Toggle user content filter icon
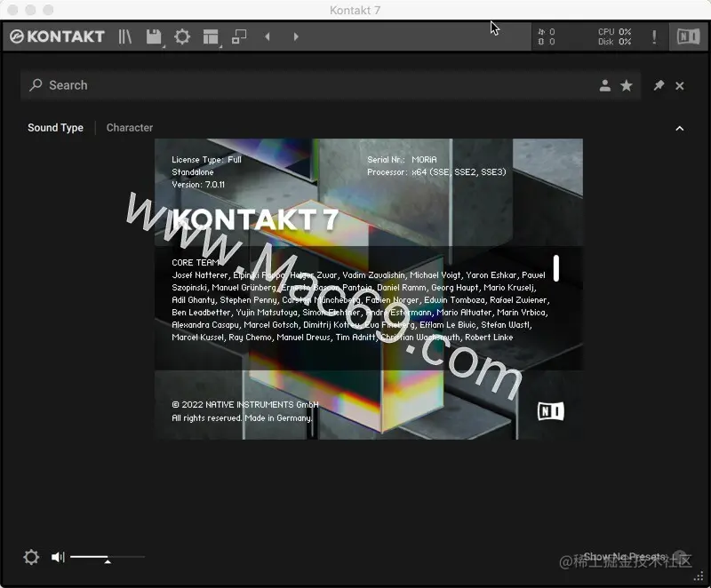The width and height of the screenshot is (711, 588). [x=605, y=85]
